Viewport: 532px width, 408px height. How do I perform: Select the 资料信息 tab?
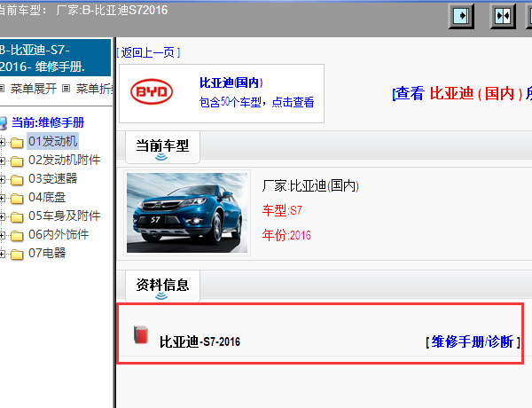(x=162, y=286)
